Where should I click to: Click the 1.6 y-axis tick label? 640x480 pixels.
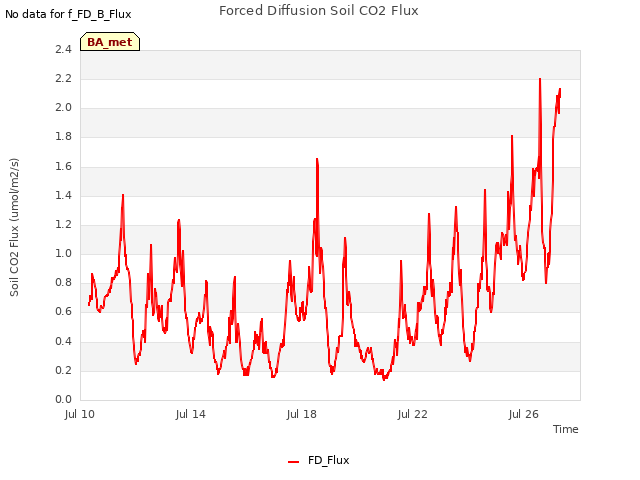(63, 167)
